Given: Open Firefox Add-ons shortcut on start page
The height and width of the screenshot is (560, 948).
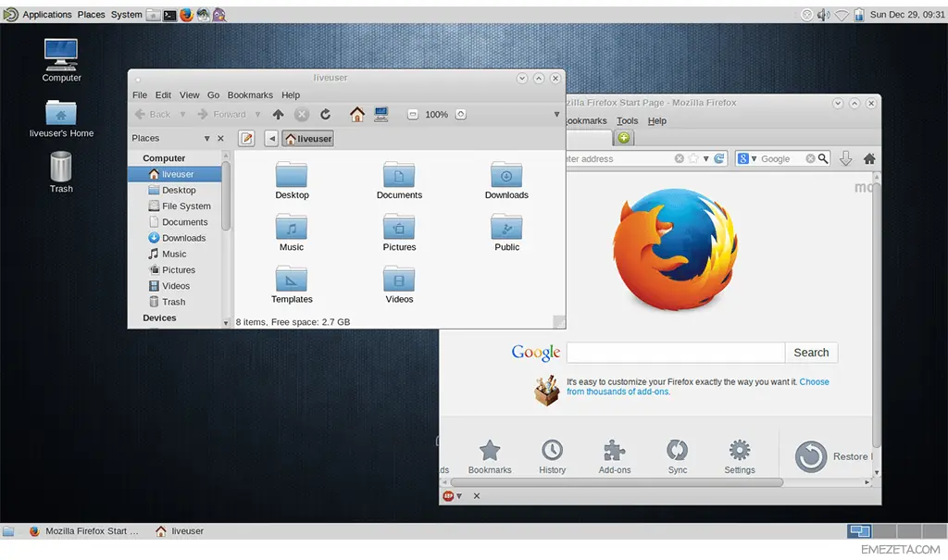Looking at the screenshot, I should pyautogui.click(x=615, y=456).
